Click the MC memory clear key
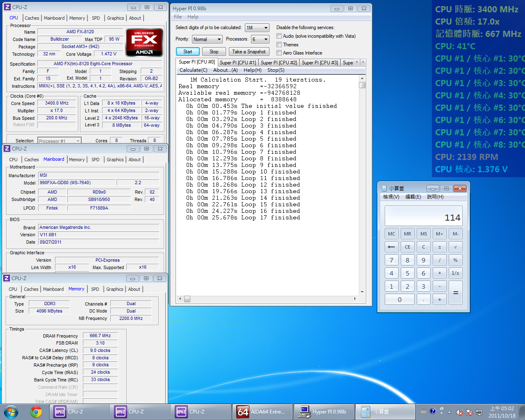 click(x=391, y=234)
